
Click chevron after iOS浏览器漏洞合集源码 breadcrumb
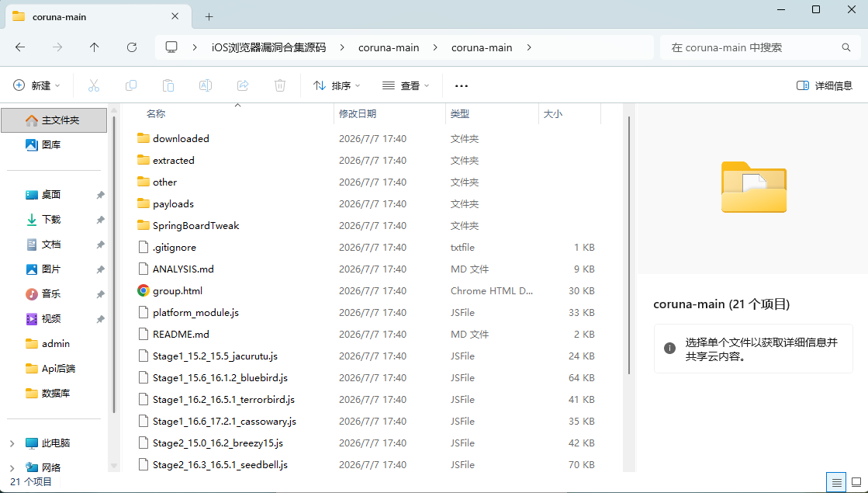(x=343, y=47)
